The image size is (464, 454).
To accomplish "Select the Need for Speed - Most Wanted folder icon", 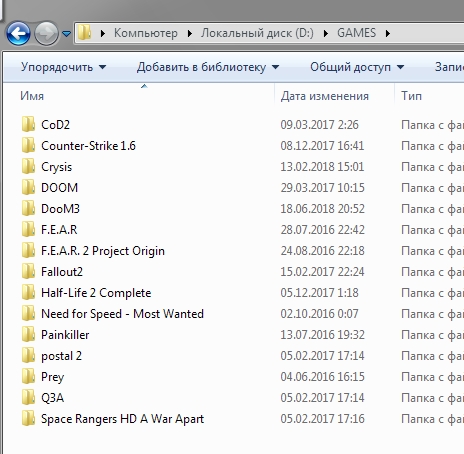I will (28, 313).
